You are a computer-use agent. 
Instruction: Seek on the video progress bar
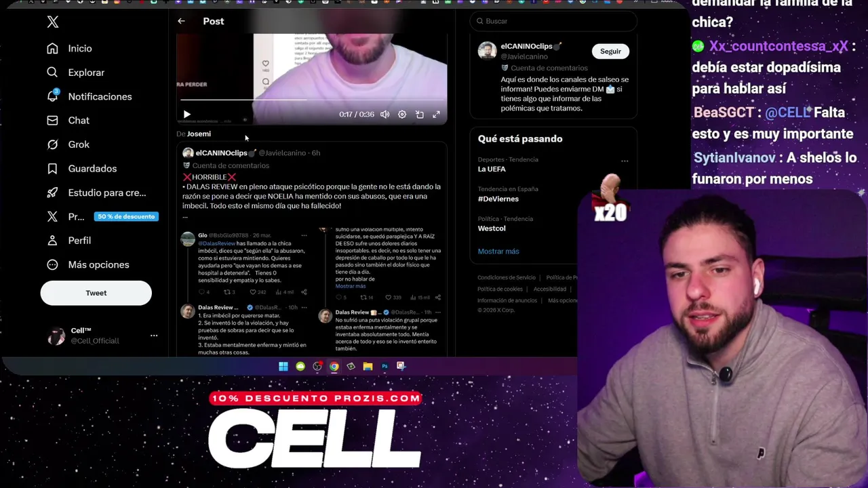tap(312, 100)
